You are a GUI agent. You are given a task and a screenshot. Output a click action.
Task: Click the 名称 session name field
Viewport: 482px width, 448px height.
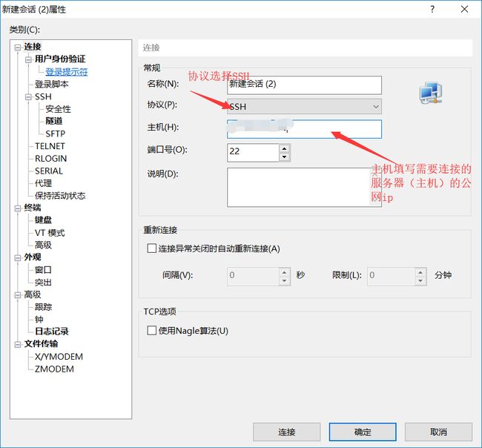tap(304, 85)
